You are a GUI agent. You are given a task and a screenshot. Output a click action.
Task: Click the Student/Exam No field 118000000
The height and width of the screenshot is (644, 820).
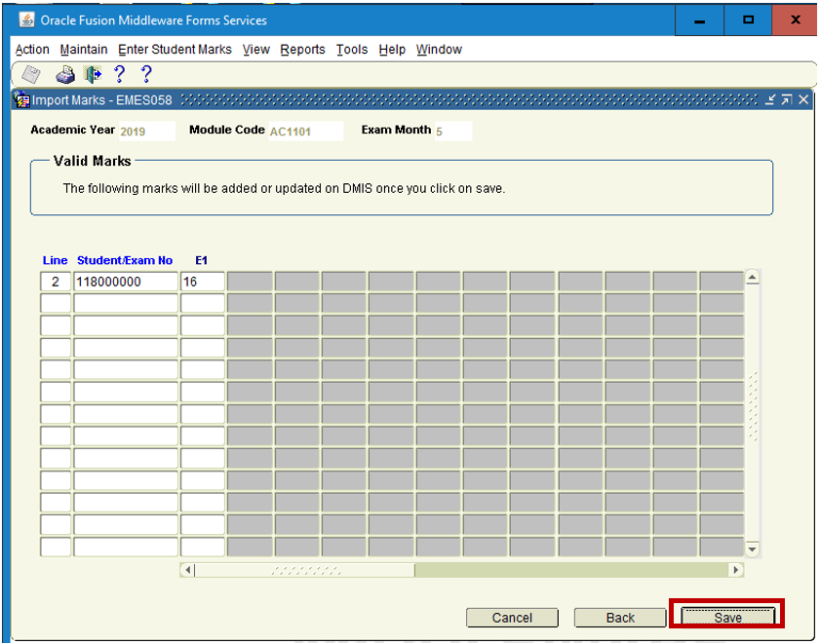click(126, 282)
